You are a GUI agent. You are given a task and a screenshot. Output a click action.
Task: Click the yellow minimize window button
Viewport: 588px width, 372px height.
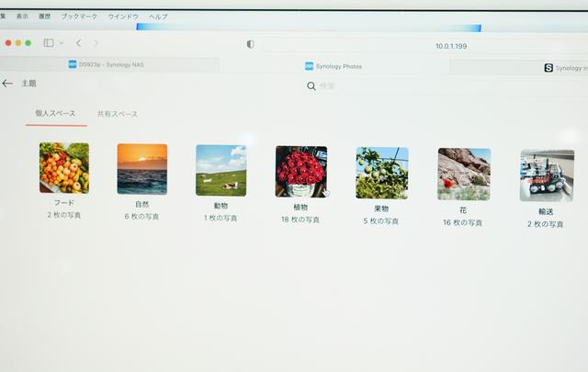[18, 43]
